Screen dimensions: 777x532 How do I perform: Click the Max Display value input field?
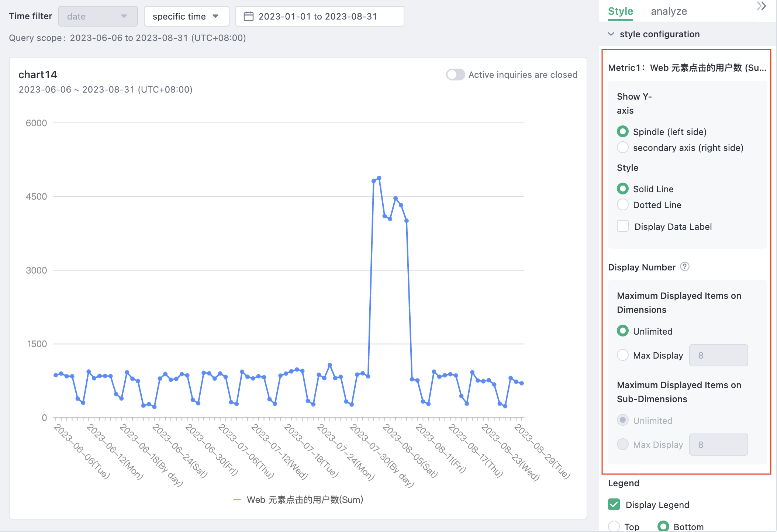point(718,355)
